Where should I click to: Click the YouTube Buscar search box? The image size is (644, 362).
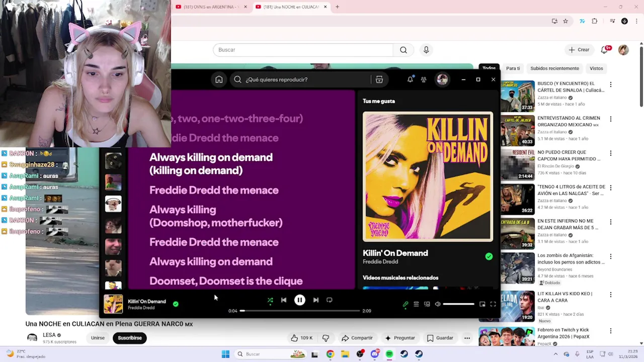[303, 50]
